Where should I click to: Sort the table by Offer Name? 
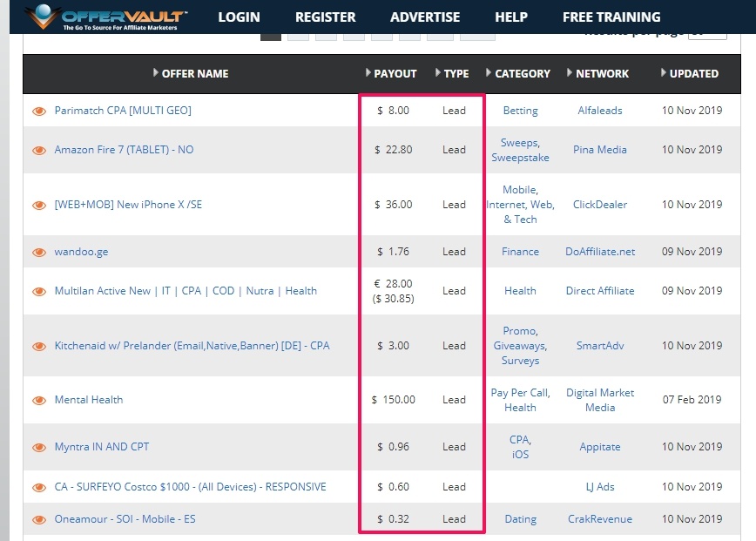pos(191,73)
